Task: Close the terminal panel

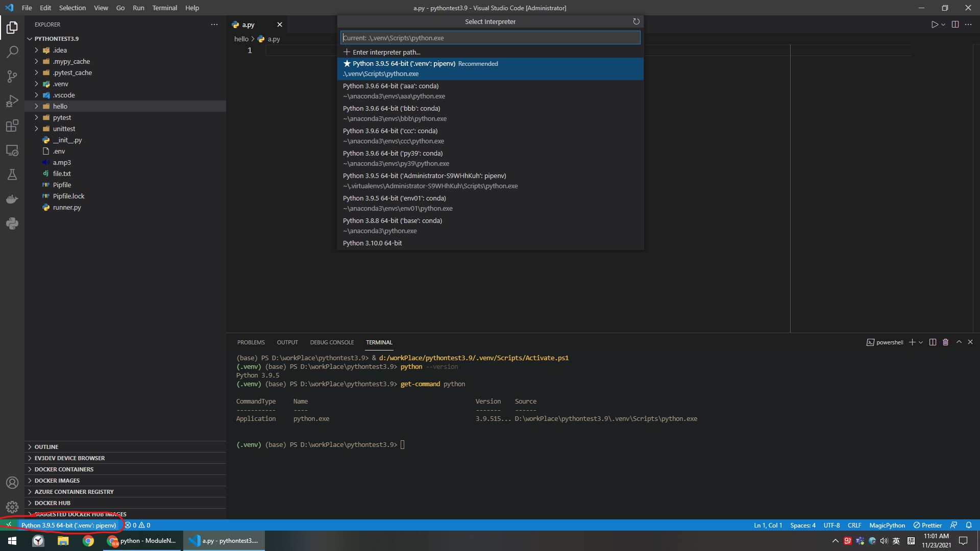Action: tap(970, 342)
